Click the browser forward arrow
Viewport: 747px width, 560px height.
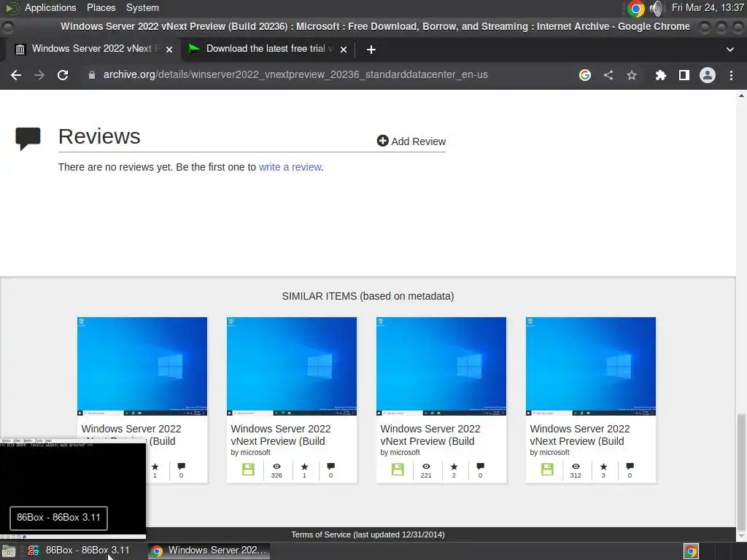(x=39, y=75)
